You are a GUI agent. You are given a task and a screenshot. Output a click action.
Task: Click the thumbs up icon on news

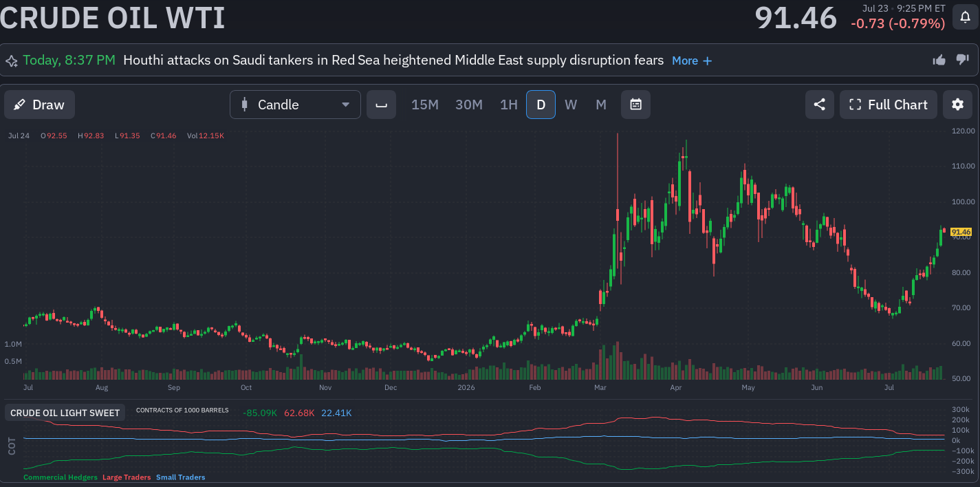click(939, 61)
